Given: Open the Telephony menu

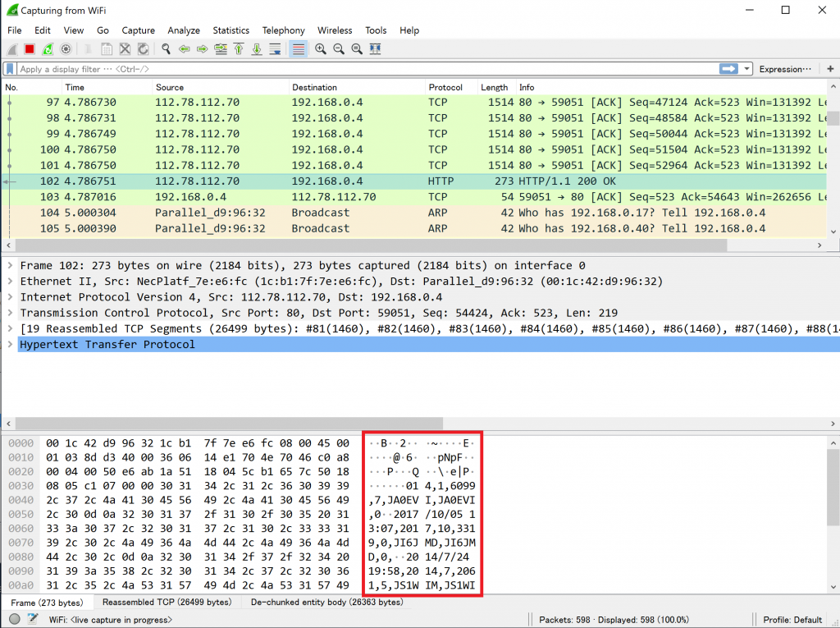Looking at the screenshot, I should (283, 30).
